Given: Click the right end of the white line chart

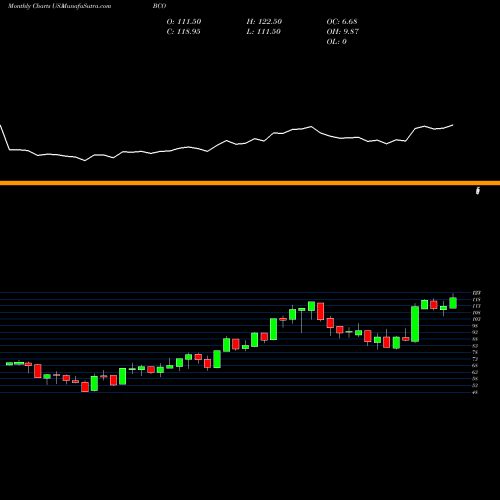Looking at the screenshot, I should (453, 125).
